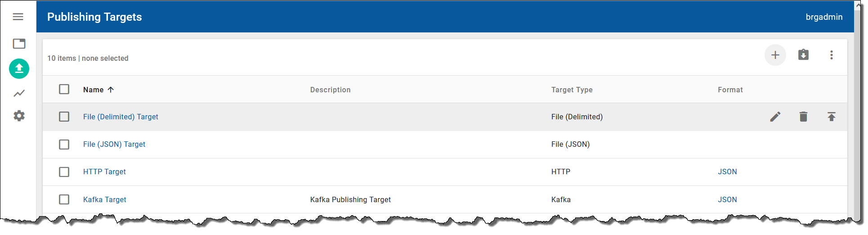Edit the File (Delimited) Target row
Screen dimensions: 868x235
point(775,117)
